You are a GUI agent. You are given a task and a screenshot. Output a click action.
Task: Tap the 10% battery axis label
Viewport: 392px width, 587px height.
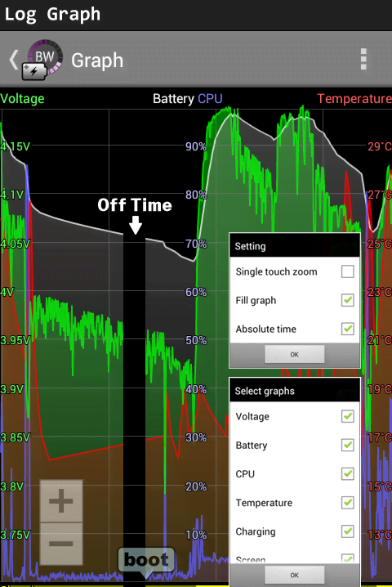tap(196, 535)
